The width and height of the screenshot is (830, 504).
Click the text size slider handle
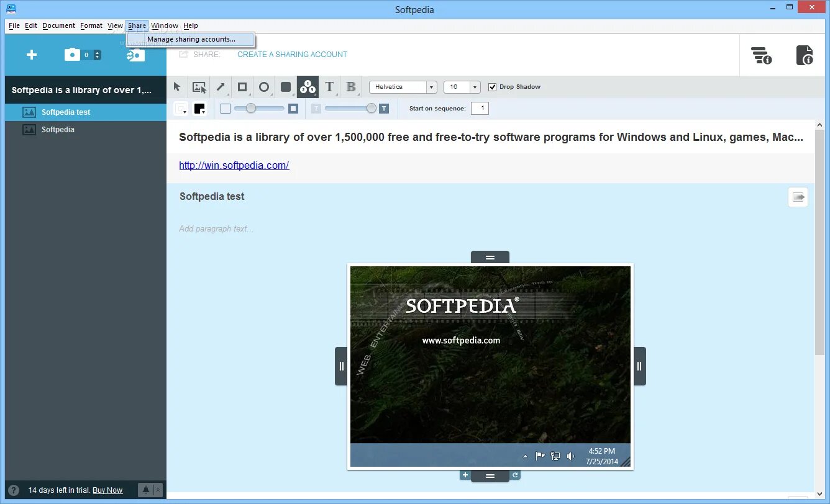coord(372,108)
